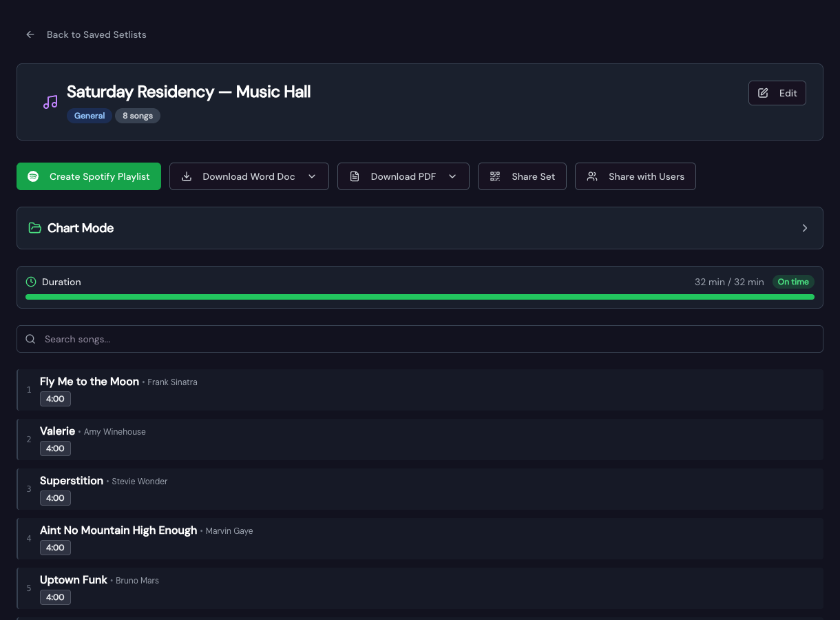840x620 pixels.
Task: Select the Uptown Funk song row
Action: point(420,588)
